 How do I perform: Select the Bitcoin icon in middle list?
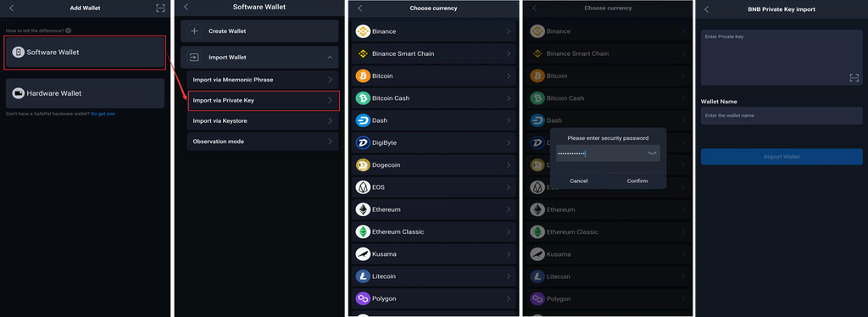[x=363, y=75]
